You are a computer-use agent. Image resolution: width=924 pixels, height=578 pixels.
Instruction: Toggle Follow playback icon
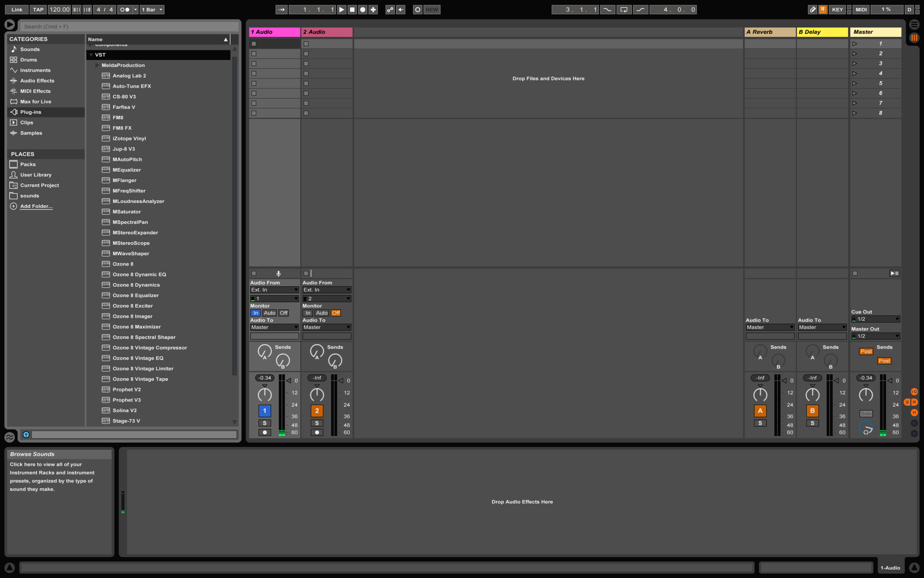point(282,10)
